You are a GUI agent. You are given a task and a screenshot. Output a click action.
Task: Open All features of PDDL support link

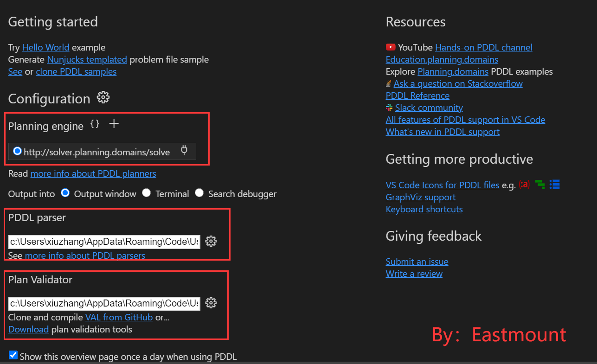point(465,120)
